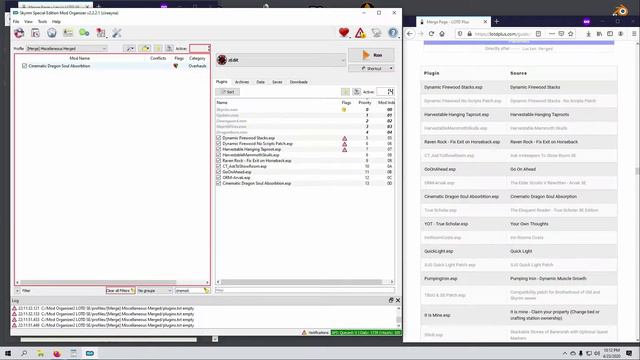The width and height of the screenshot is (640, 360).
Task: Open a new Firefox tab with plus
Action: click(497, 22)
